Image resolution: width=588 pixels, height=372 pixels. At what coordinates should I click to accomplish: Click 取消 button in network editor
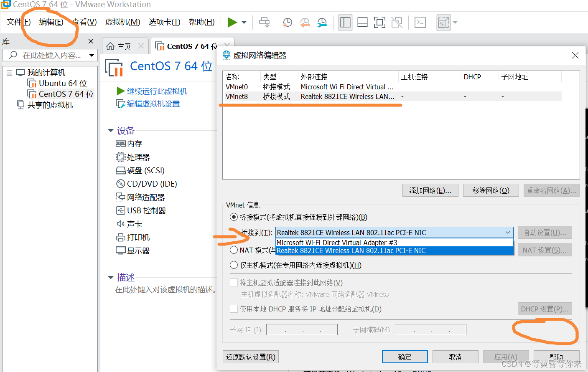point(455,357)
